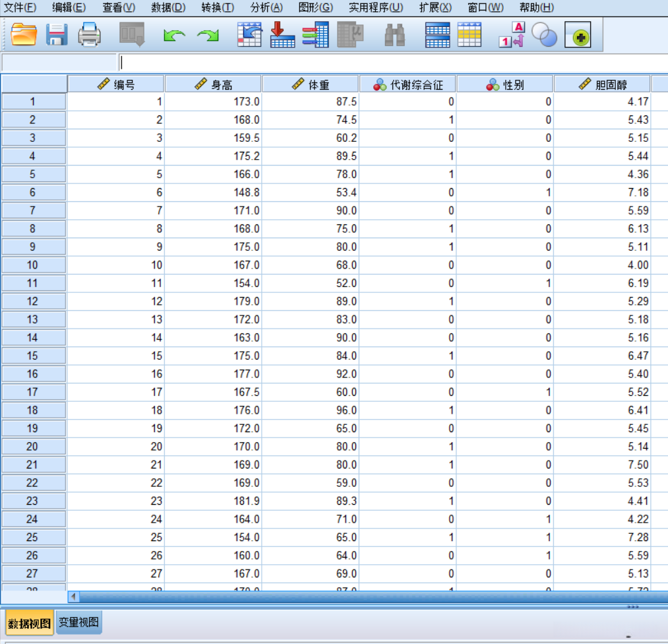
Task: Open the 扩展(X) menu
Action: (435, 7)
